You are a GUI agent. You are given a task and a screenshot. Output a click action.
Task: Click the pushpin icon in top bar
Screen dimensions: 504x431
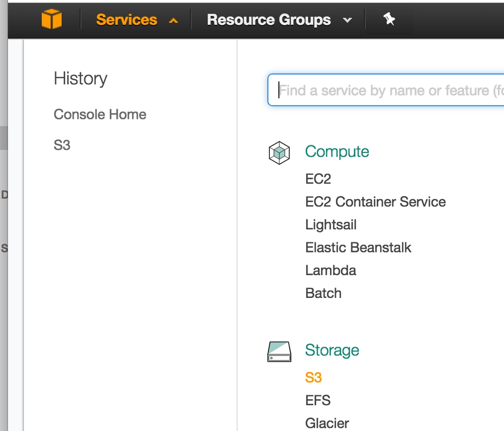point(388,20)
